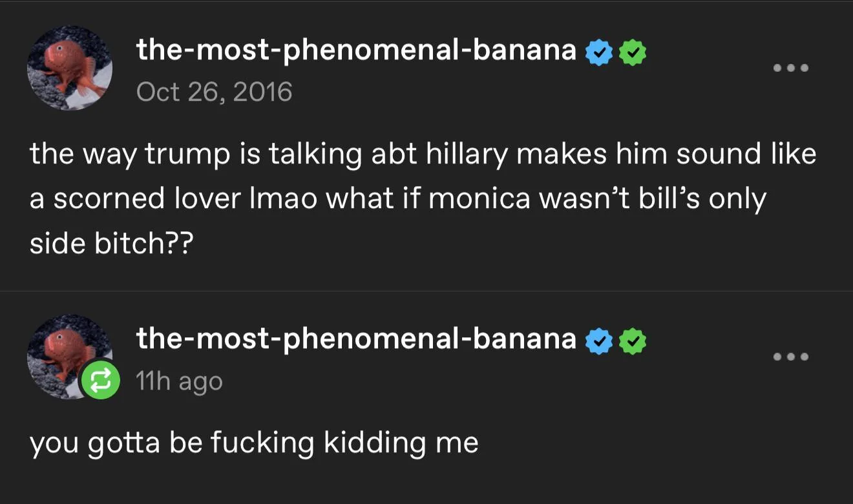Open the-most-phenomenal-banana blog from the bottom post
This screenshot has height=504, width=853.
pos(356,338)
